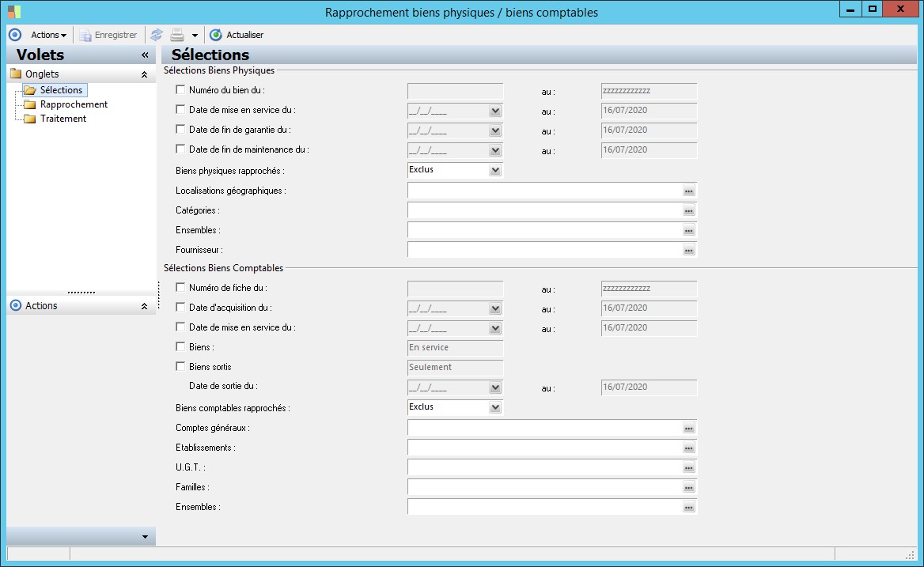Open browse button for Familles field
The height and width of the screenshot is (567, 924).
point(688,487)
